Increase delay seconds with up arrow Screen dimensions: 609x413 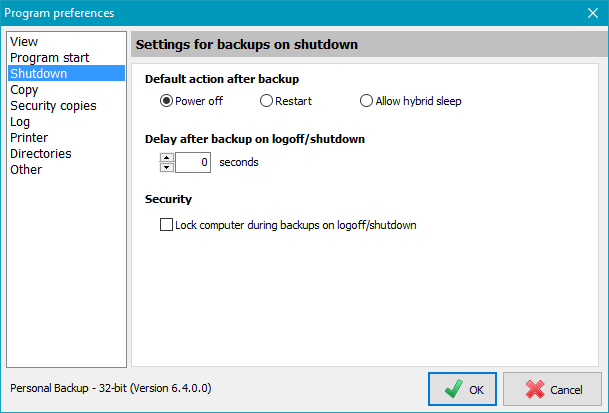click(x=167, y=157)
